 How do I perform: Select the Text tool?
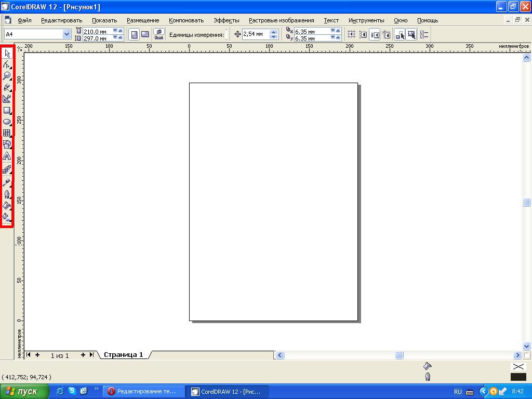click(x=7, y=156)
